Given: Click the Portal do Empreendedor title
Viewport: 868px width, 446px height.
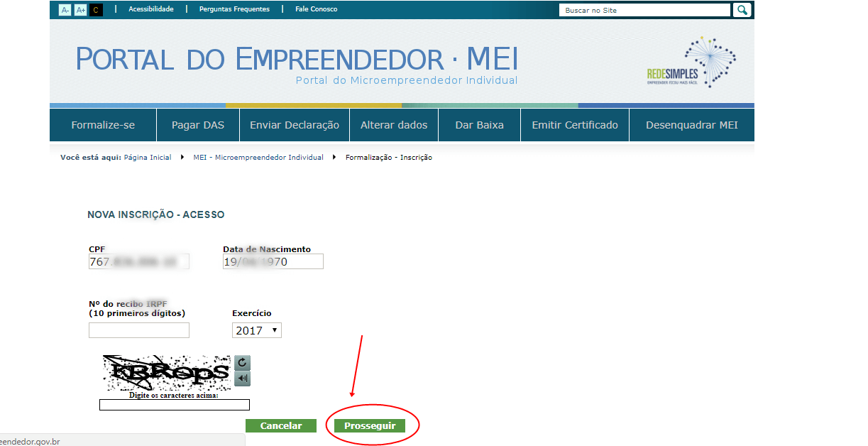Looking at the screenshot, I should pos(297,59).
